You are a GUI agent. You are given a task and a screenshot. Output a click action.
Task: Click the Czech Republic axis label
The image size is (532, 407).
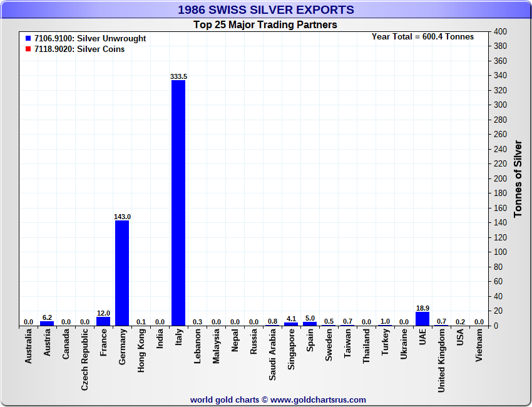pos(84,359)
